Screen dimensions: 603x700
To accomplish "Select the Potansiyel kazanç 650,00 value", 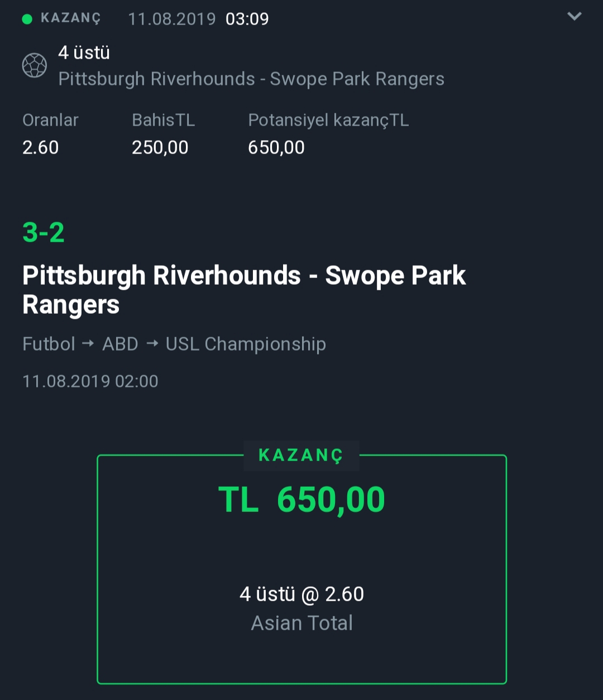I will pos(276,147).
